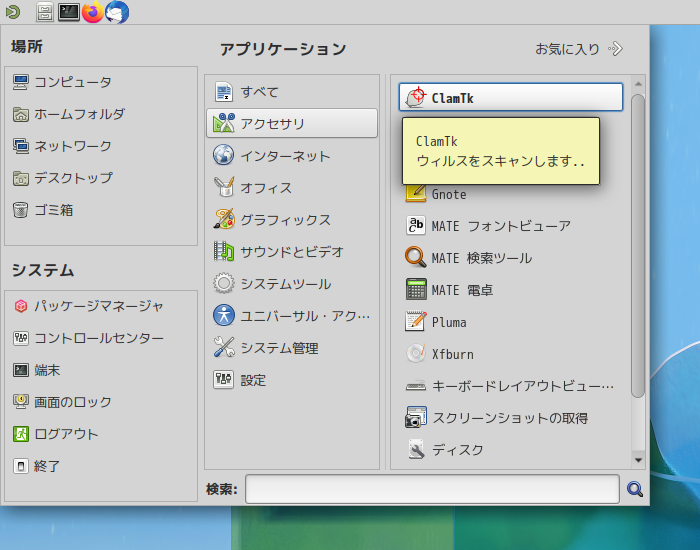Click the 検索 search input field
This screenshot has height=550, width=700.
(432, 489)
